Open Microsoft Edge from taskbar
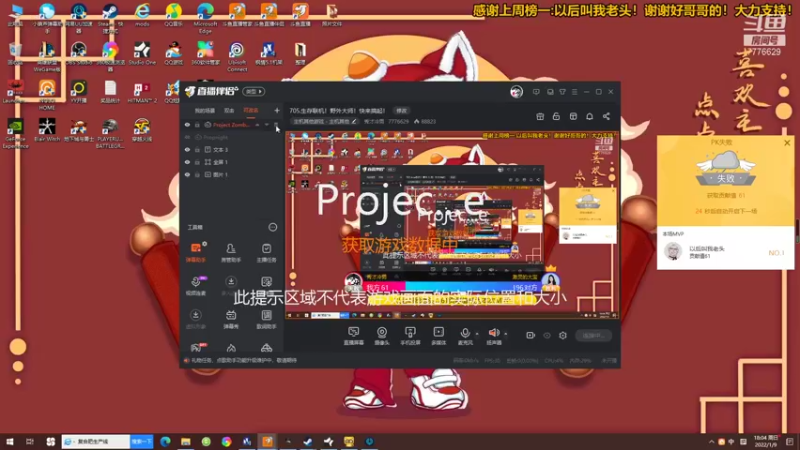This screenshot has height=450, width=800. tap(165, 441)
